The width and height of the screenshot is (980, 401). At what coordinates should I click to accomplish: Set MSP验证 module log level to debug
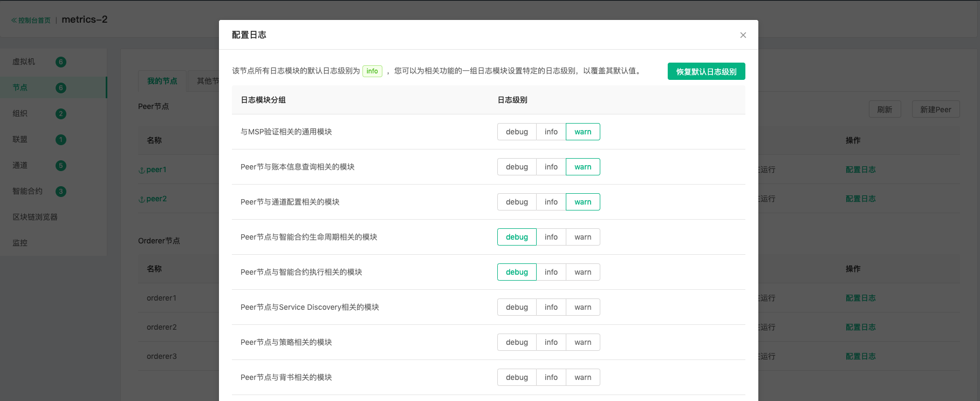517,132
